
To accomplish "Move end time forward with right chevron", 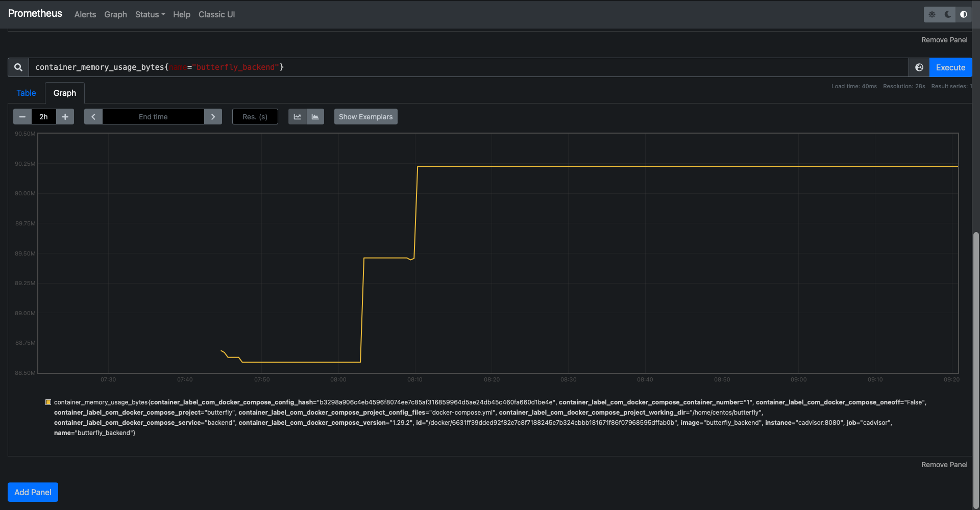I will click(x=213, y=117).
